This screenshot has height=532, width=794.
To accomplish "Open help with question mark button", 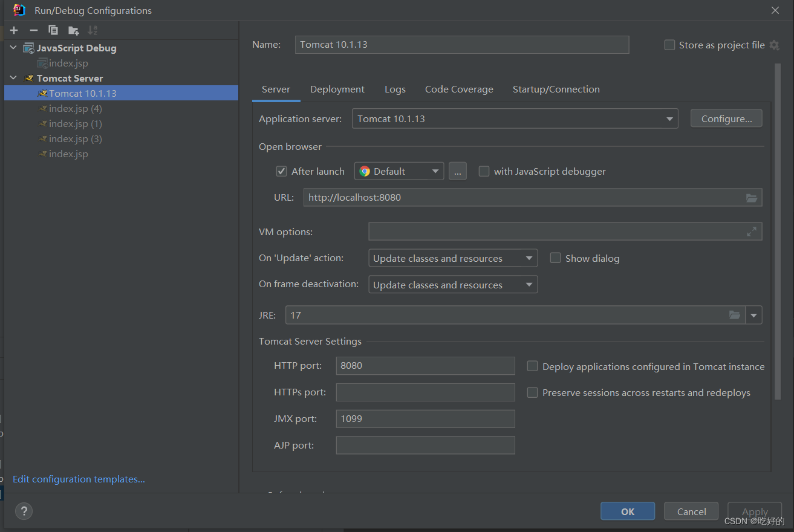I will [24, 511].
